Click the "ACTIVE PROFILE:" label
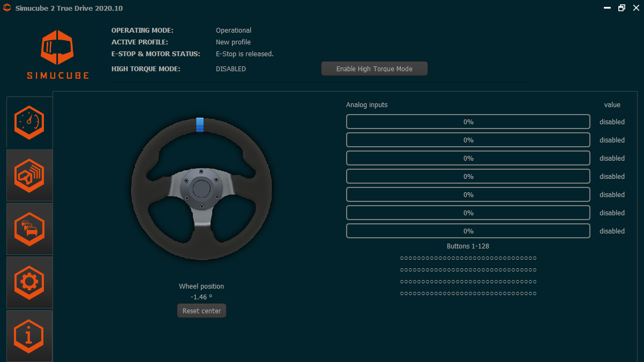644x362 pixels. pos(140,42)
